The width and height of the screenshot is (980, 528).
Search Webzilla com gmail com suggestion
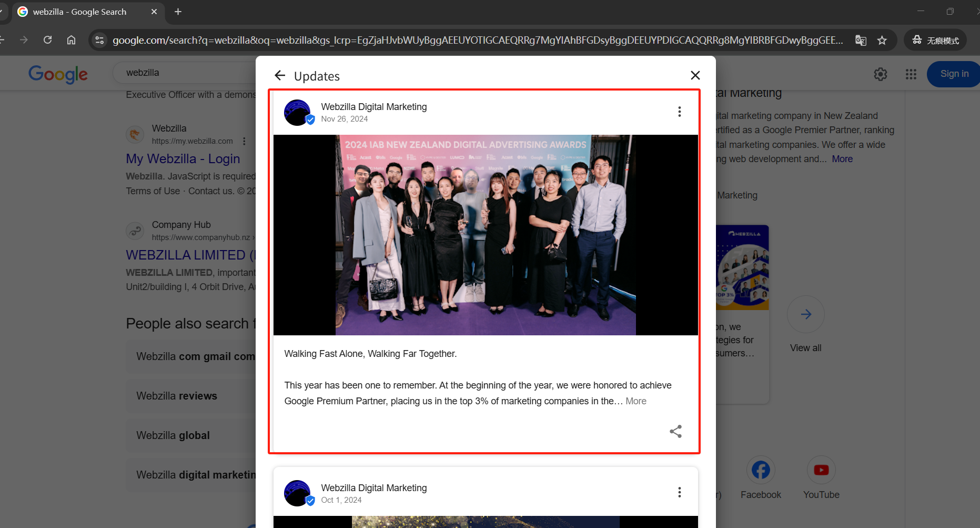click(191, 356)
